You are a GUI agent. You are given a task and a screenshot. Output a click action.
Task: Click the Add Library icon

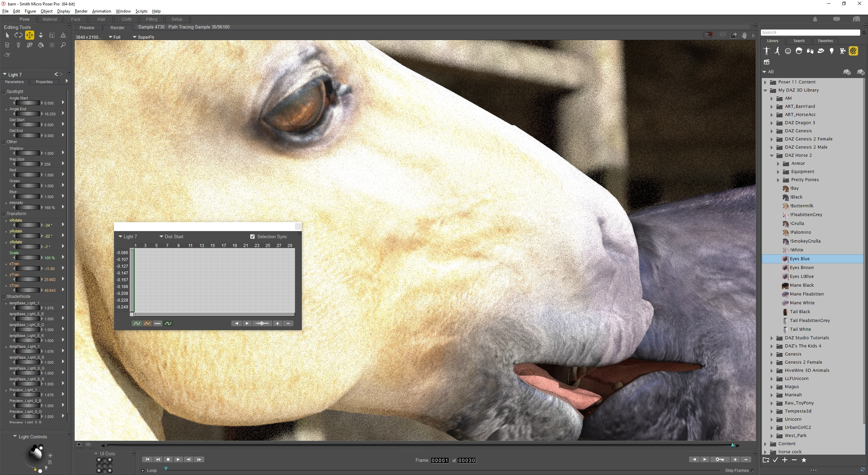tap(847, 72)
